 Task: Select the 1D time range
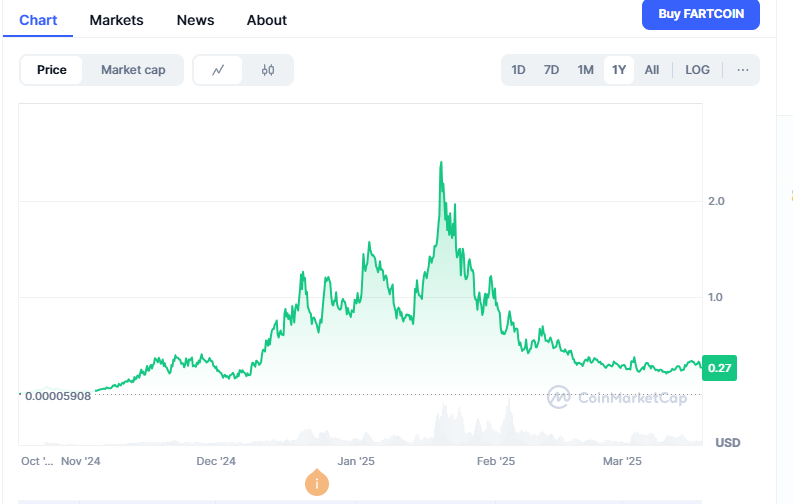[518, 70]
